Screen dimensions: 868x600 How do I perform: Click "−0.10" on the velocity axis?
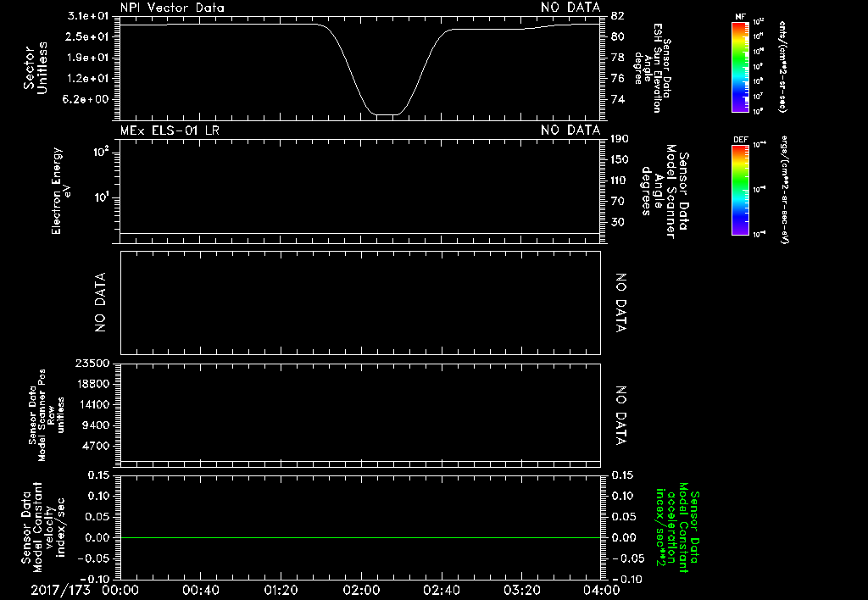pos(93,580)
